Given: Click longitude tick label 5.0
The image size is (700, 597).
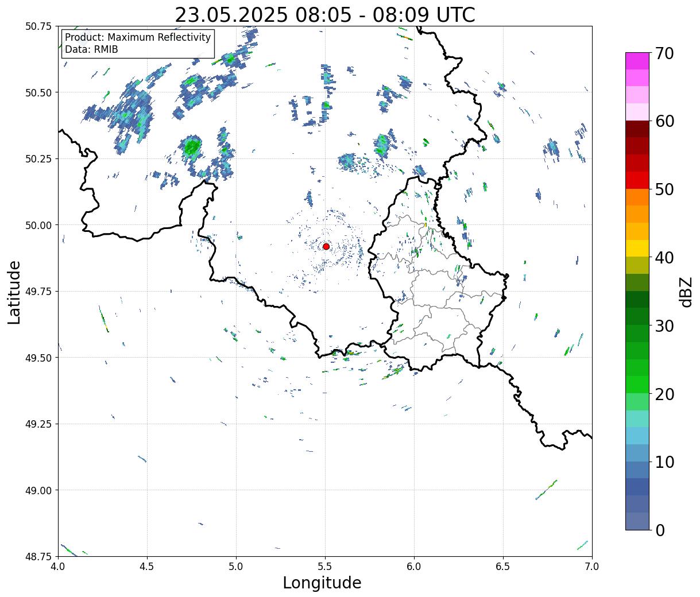Looking at the screenshot, I should click(x=236, y=566).
